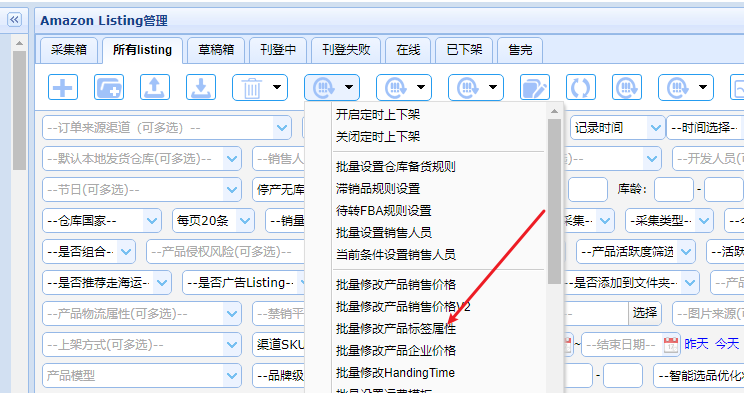
Task: Open the 刊登失败 tab
Action: (346, 50)
